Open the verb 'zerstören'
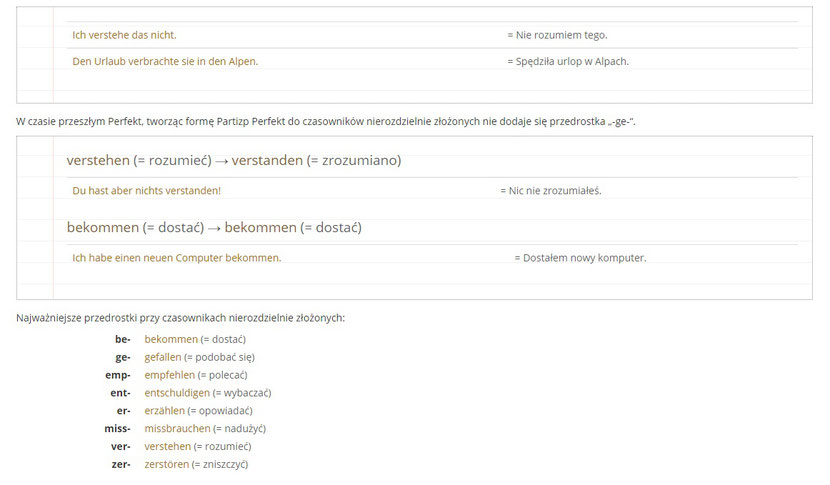The height and width of the screenshot is (485, 830). [166, 464]
